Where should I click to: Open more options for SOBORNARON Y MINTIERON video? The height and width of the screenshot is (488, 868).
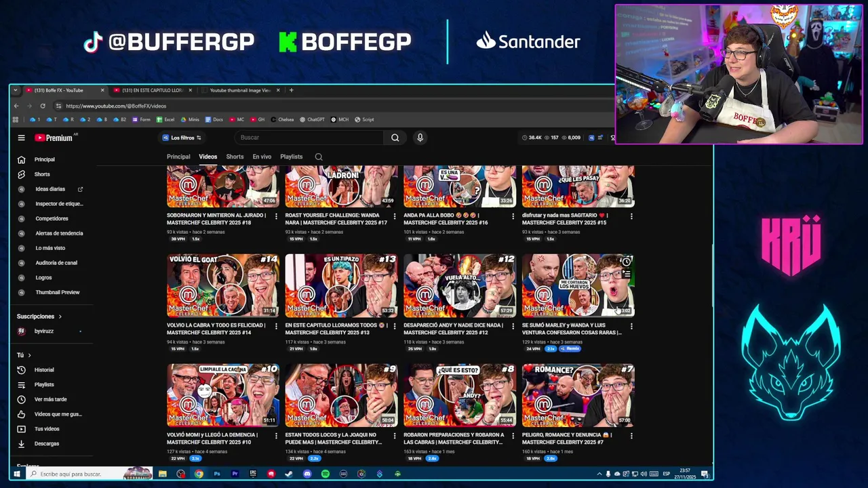point(276,216)
